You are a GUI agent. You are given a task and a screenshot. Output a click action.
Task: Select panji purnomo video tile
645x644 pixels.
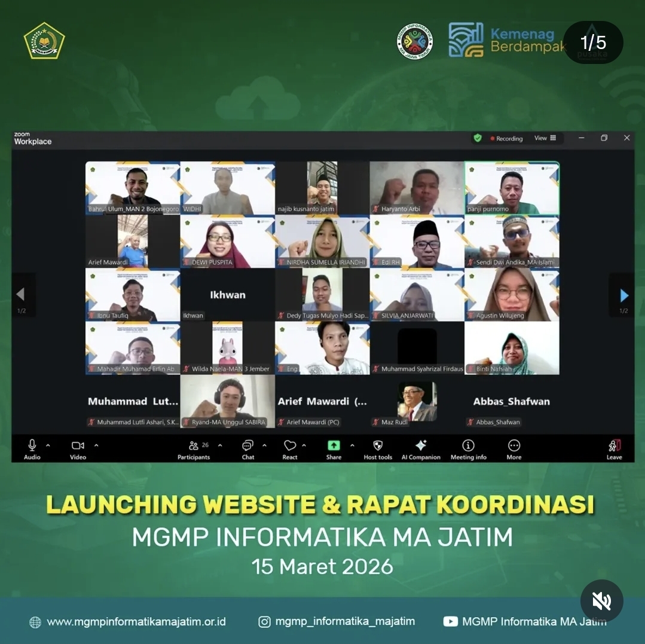tap(512, 188)
